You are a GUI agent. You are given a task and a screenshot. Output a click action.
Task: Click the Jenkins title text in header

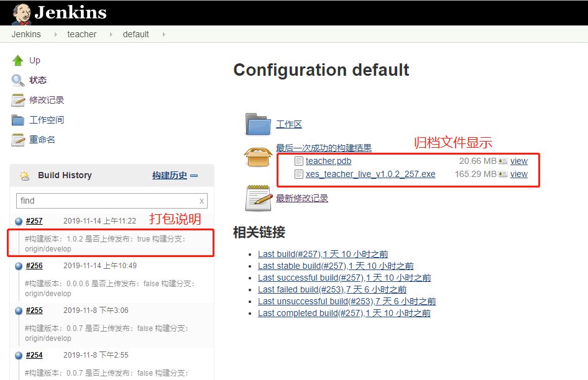(x=70, y=12)
